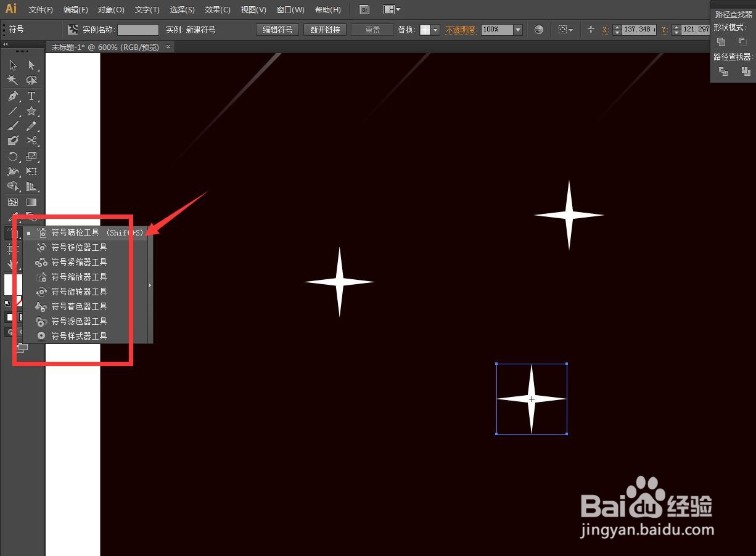Select the Mesh tool
Image resolution: width=756 pixels, height=556 pixels.
click(13, 202)
